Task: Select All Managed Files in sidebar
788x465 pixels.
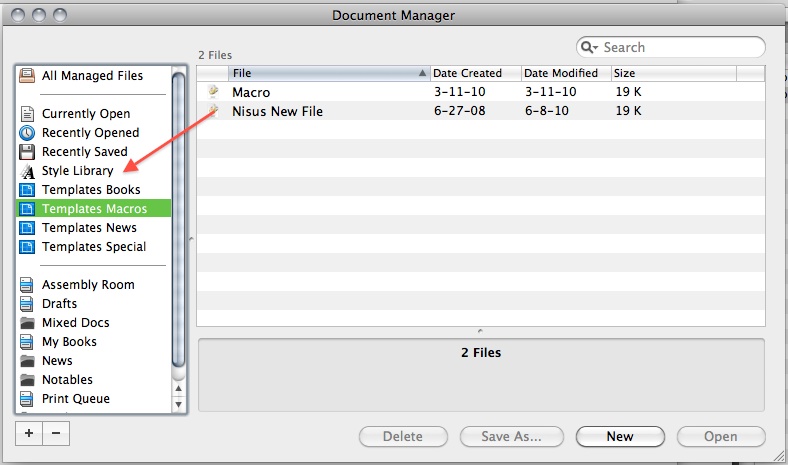Action: coord(93,76)
